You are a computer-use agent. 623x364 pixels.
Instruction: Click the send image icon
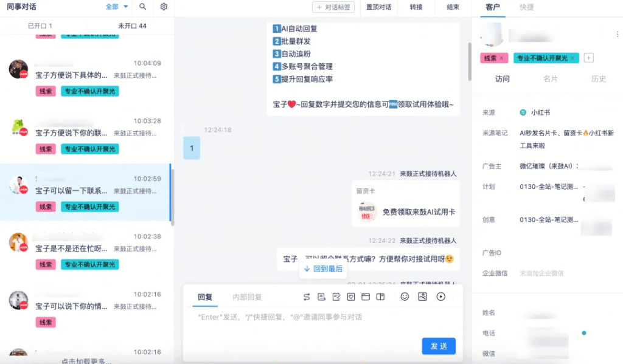point(422,297)
